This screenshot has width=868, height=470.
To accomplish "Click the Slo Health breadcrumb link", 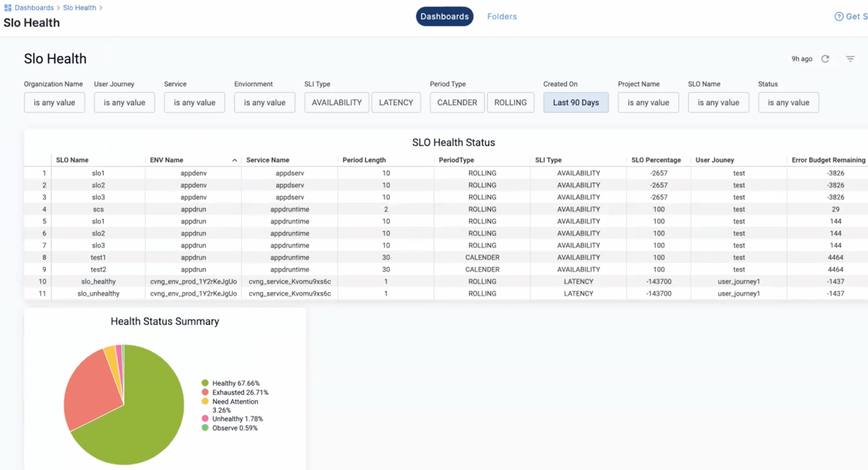I will tap(79, 7).
